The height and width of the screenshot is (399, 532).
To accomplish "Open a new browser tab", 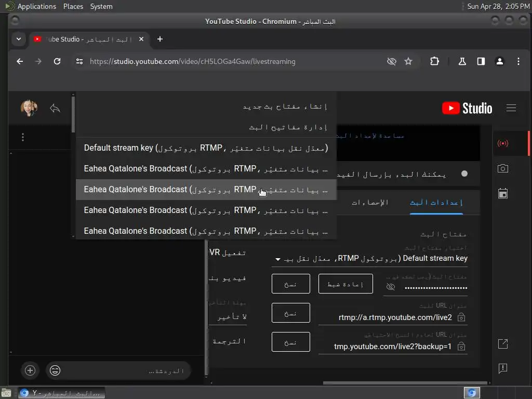I will (160, 39).
